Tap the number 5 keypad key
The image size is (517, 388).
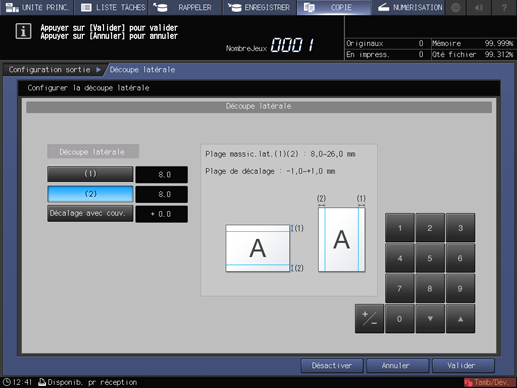pyautogui.click(x=430, y=258)
